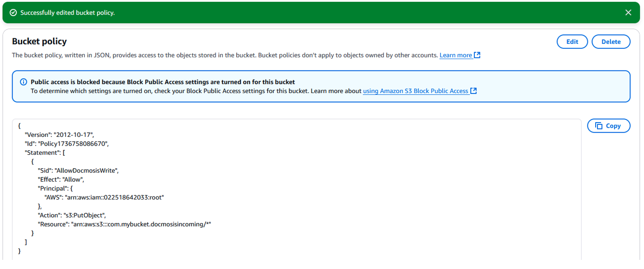Click the bold "Public access is blocked" text
The height and width of the screenshot is (269, 644).
coord(162,82)
